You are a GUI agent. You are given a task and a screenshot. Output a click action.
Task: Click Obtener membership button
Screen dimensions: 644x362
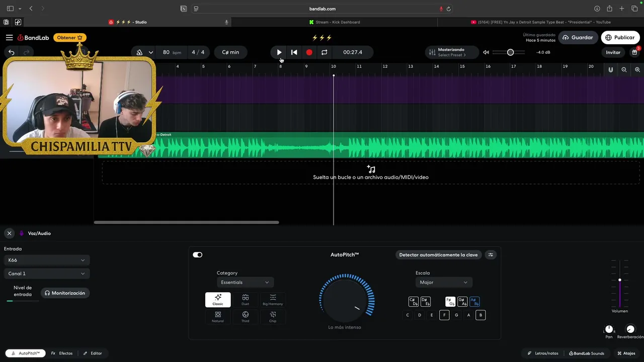click(69, 38)
